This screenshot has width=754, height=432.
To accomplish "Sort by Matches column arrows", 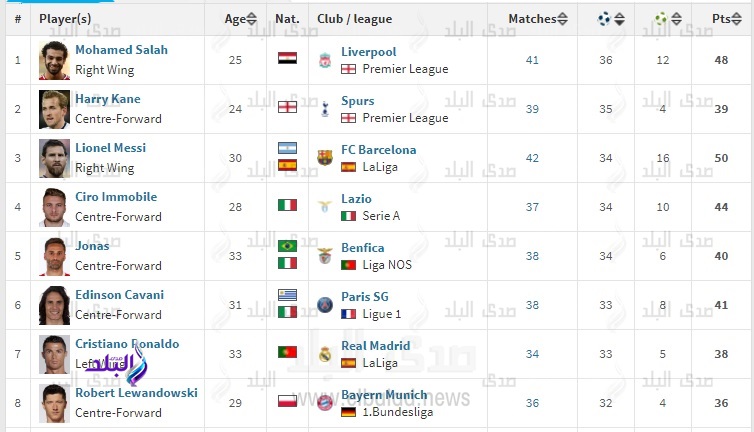I will [x=562, y=19].
